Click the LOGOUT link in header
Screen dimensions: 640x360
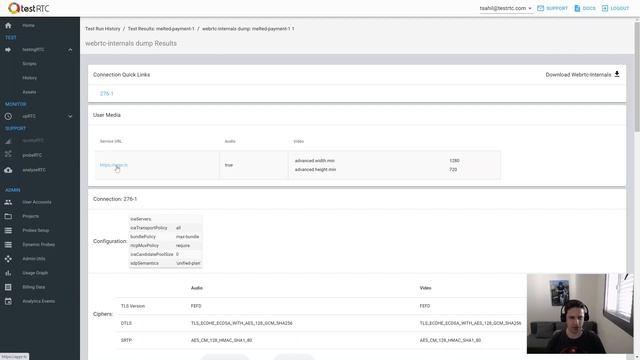[620, 8]
